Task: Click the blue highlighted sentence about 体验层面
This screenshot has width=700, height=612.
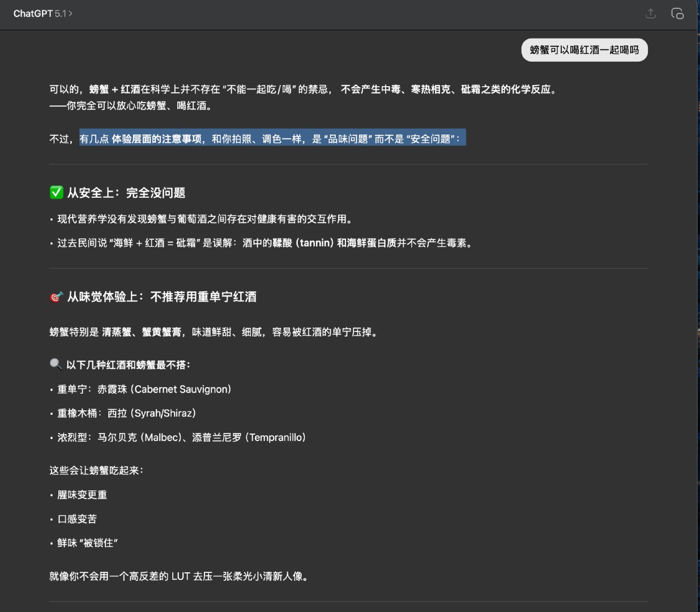Action: point(272,138)
